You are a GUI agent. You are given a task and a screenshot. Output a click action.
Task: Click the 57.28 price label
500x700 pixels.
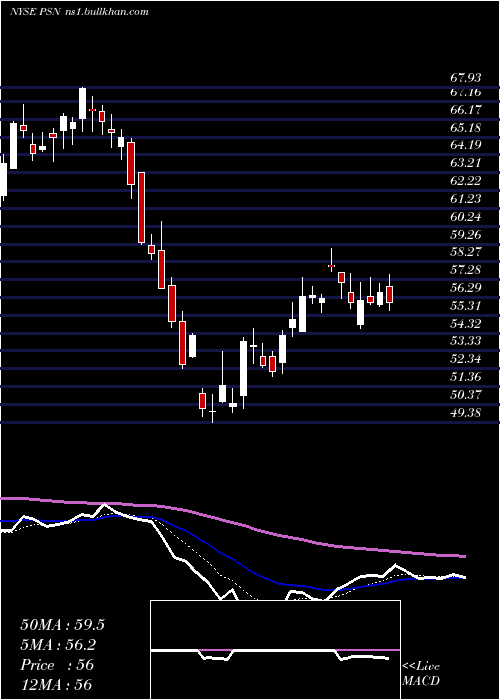pyautogui.click(x=466, y=270)
